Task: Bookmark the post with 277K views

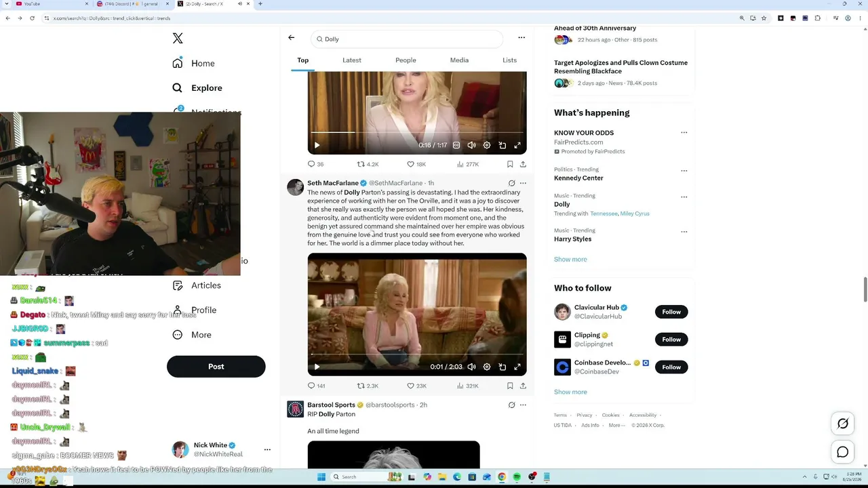Action: (510, 164)
